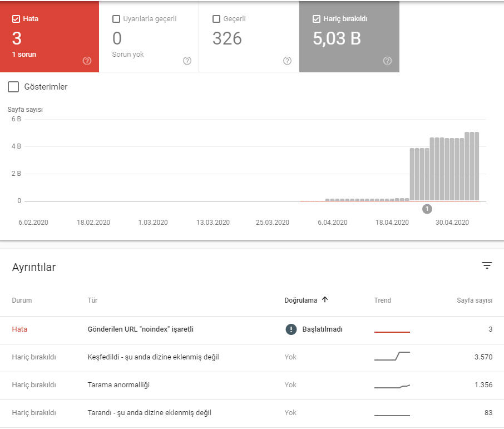
Task: Sort by the Sayfa sayısı column header
Action: (475, 300)
